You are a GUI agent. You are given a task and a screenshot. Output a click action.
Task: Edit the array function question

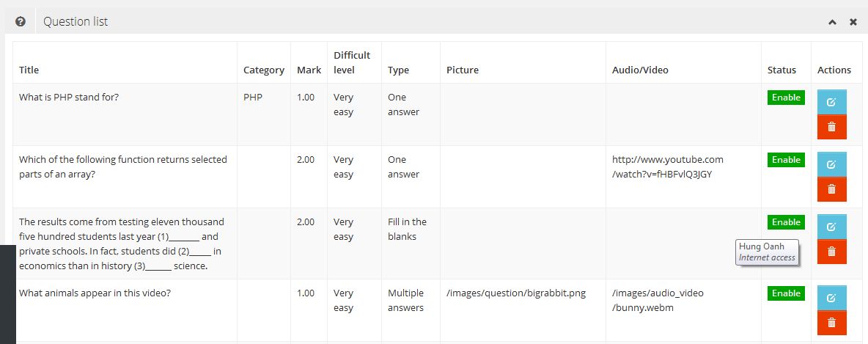point(831,164)
